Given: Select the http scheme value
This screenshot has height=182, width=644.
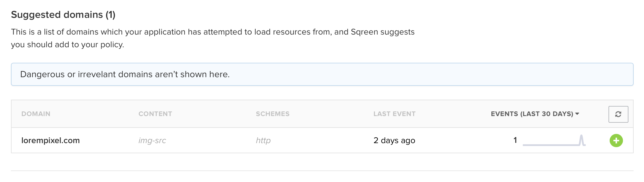Looking at the screenshot, I should [x=263, y=141].
